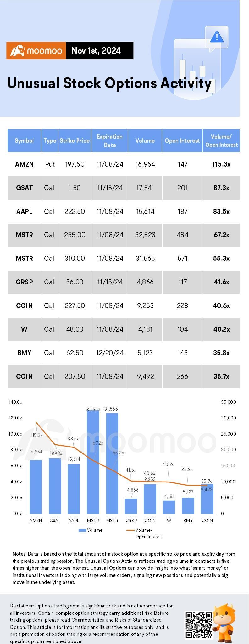Click the AMZN symbol in the table
Screen dimensions: 249x644
click(24, 164)
